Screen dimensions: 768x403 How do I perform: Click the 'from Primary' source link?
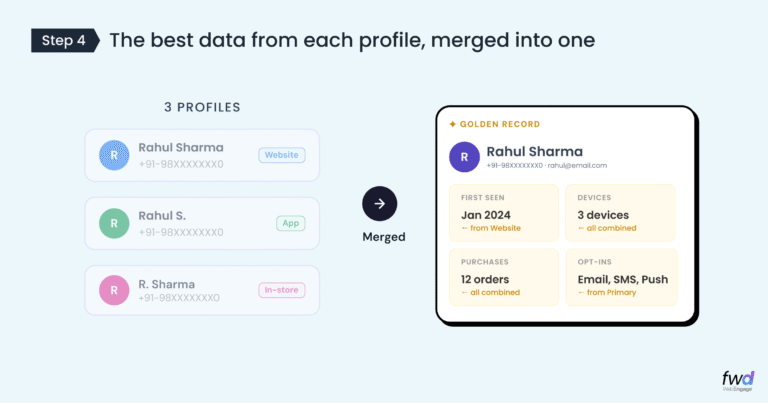coord(608,293)
